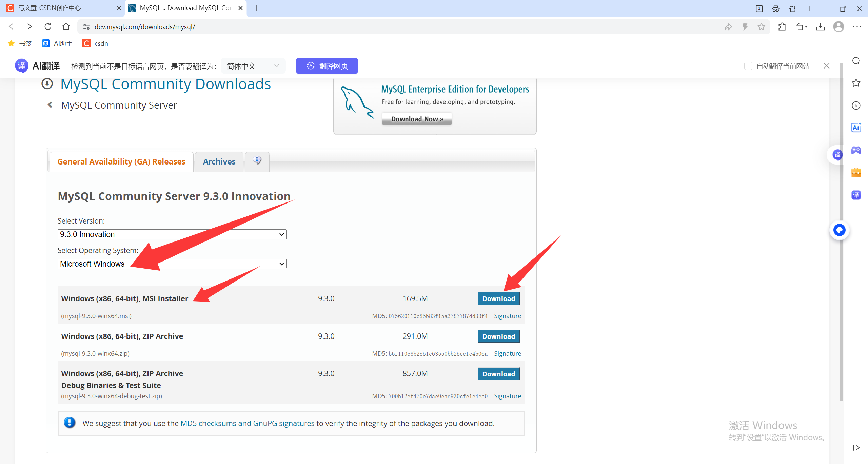Screen dimensions: 868x464
Task: Open the downloads panel
Action: point(821,26)
